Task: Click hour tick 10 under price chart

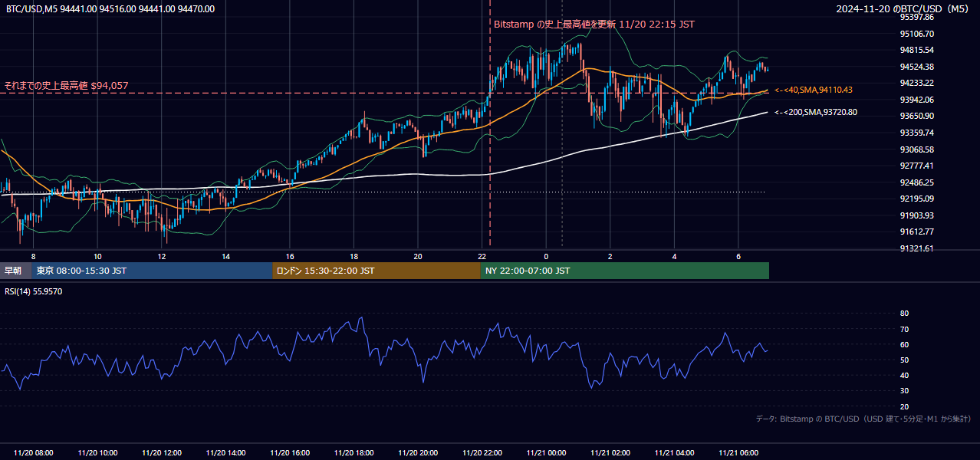Action: (x=97, y=256)
